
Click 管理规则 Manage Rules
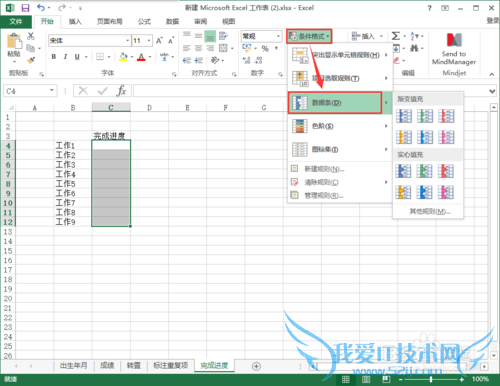pyautogui.click(x=340, y=195)
